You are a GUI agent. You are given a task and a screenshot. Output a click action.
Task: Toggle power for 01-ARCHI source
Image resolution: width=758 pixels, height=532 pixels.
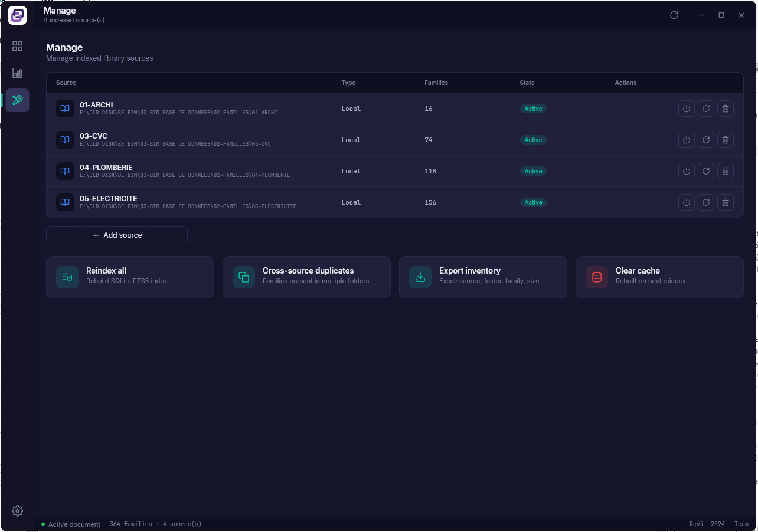(686, 109)
